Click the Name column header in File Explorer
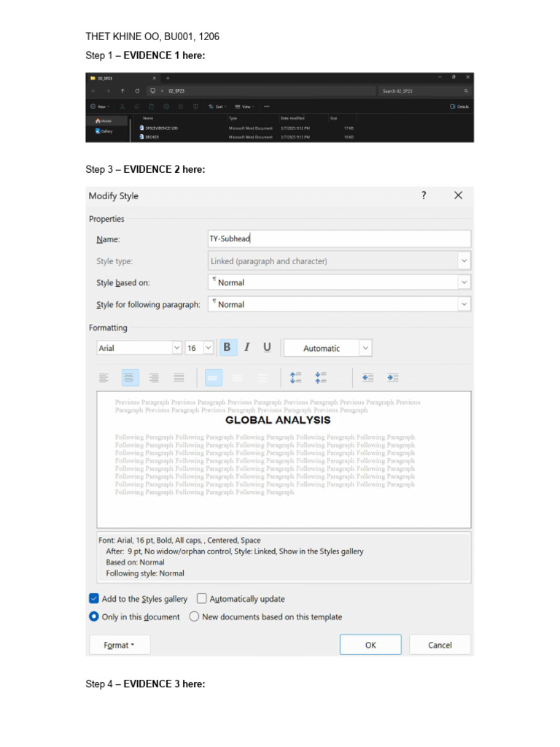 pos(148,118)
